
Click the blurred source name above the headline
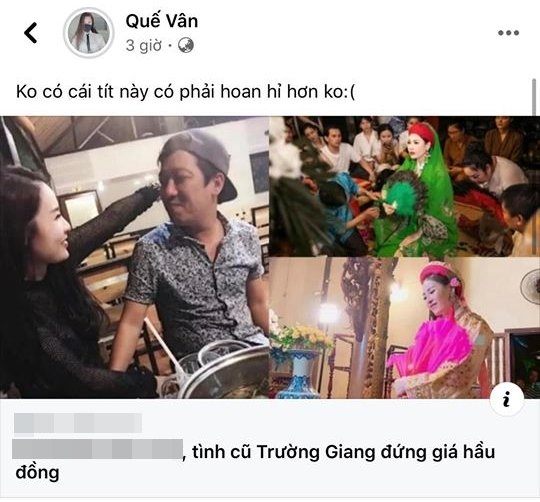point(78,423)
